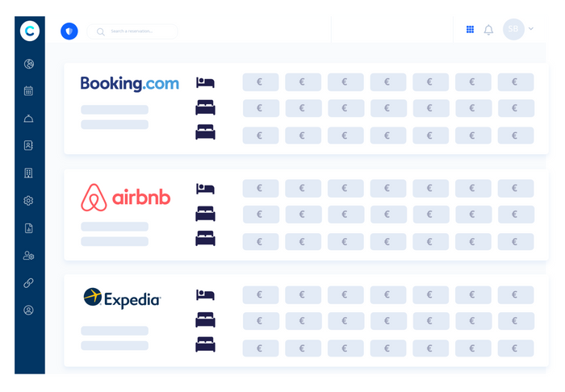Click the first euro price cell for Booking.com single room
565x392 pixels.
(260, 82)
